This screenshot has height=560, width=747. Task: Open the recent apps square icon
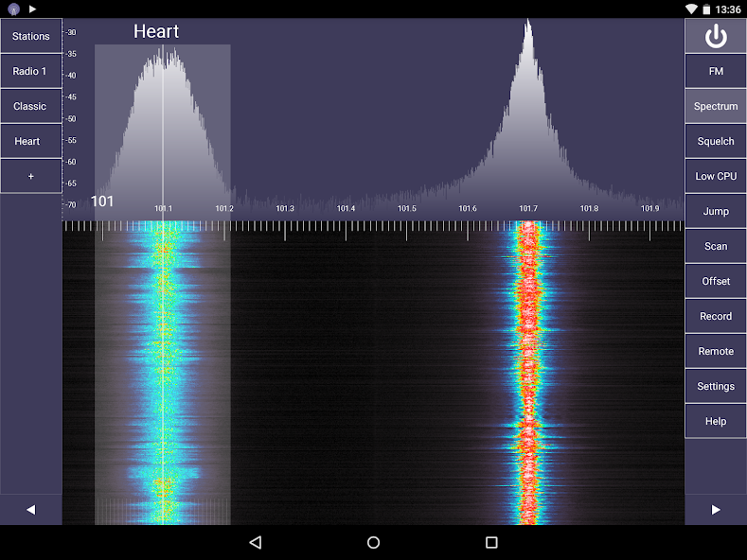click(491, 542)
